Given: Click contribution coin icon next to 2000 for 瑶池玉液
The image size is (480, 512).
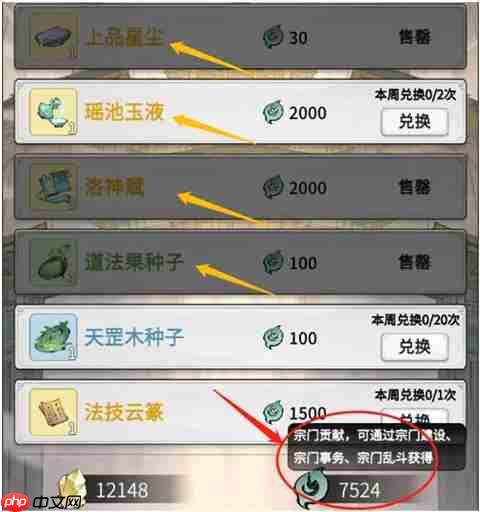Looking at the screenshot, I should (x=273, y=112).
